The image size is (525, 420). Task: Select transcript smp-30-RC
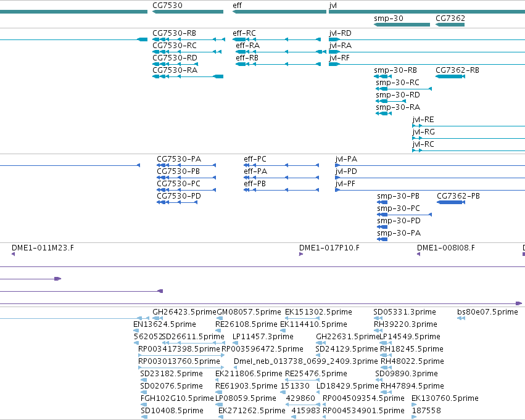pos(404,89)
